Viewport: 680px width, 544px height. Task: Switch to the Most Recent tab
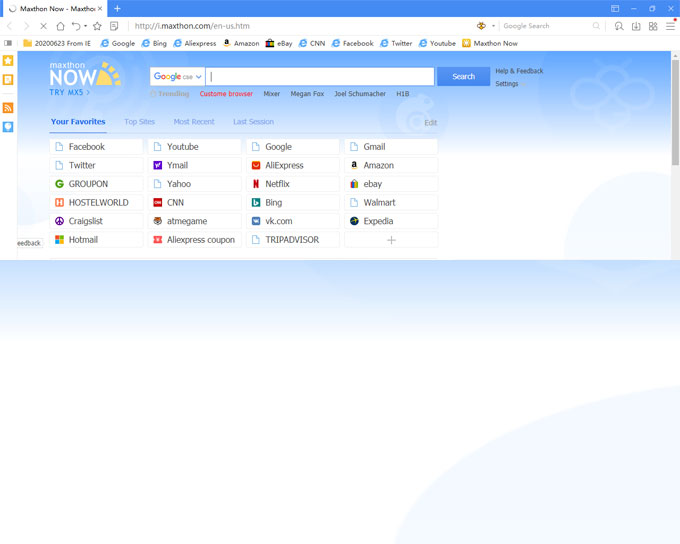tap(194, 121)
